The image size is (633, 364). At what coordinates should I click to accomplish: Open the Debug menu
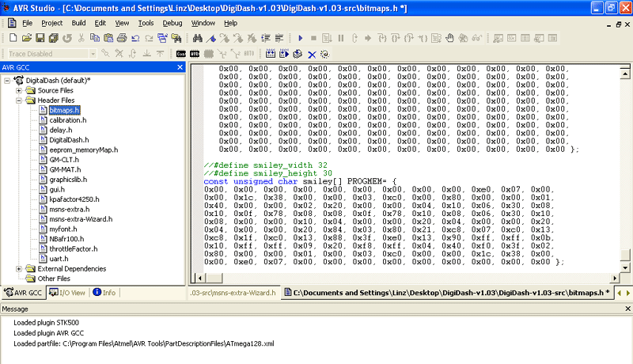coord(172,23)
